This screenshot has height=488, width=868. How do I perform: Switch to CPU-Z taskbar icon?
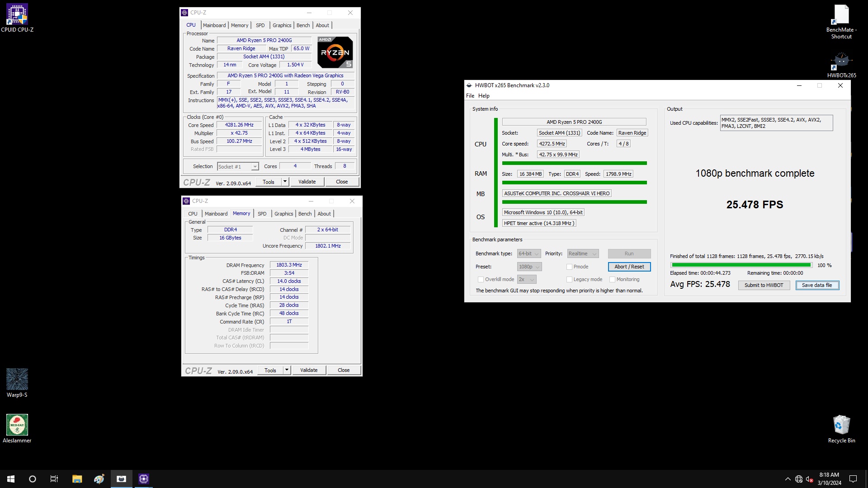pyautogui.click(x=144, y=479)
